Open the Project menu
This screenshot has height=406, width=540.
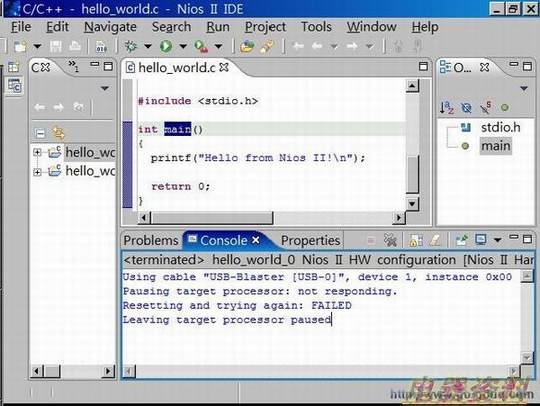pyautogui.click(x=265, y=27)
